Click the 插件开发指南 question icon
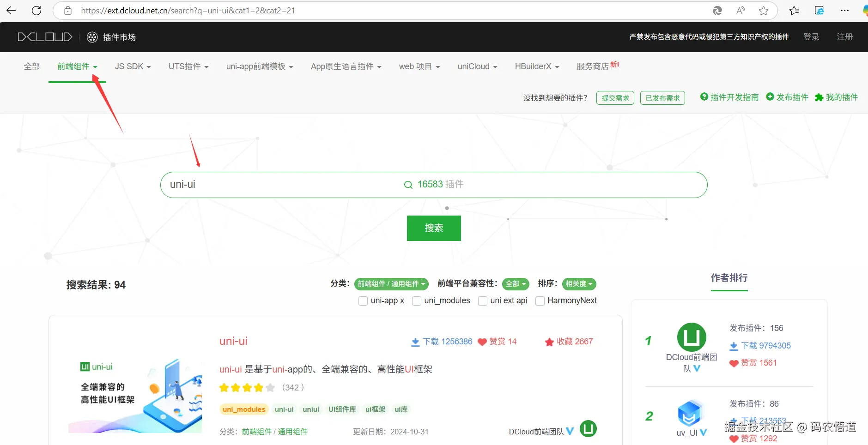Image resolution: width=868 pixels, height=445 pixels. click(704, 96)
